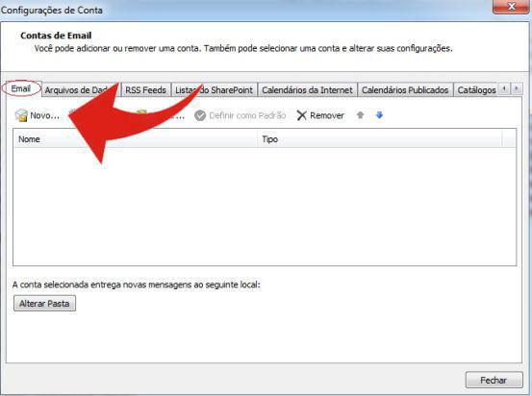Move account up with gray arrow

361,115
